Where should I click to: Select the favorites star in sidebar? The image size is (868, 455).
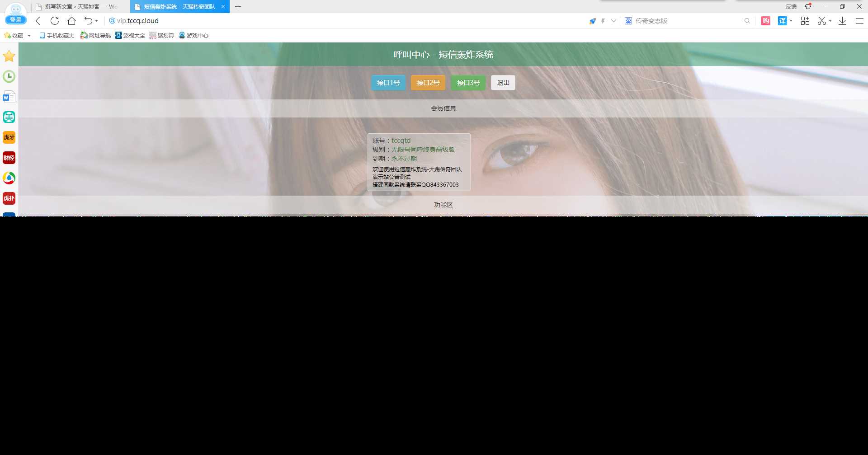(x=9, y=56)
